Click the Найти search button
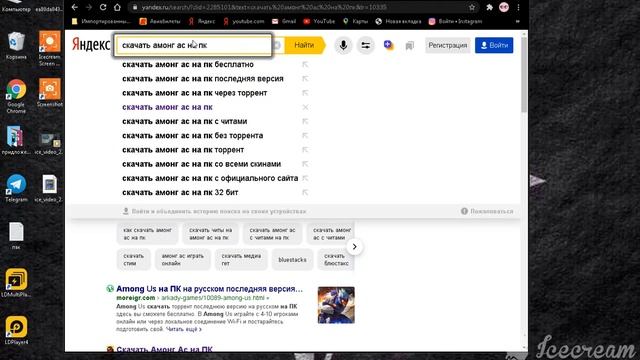640x360 pixels. coord(305,45)
